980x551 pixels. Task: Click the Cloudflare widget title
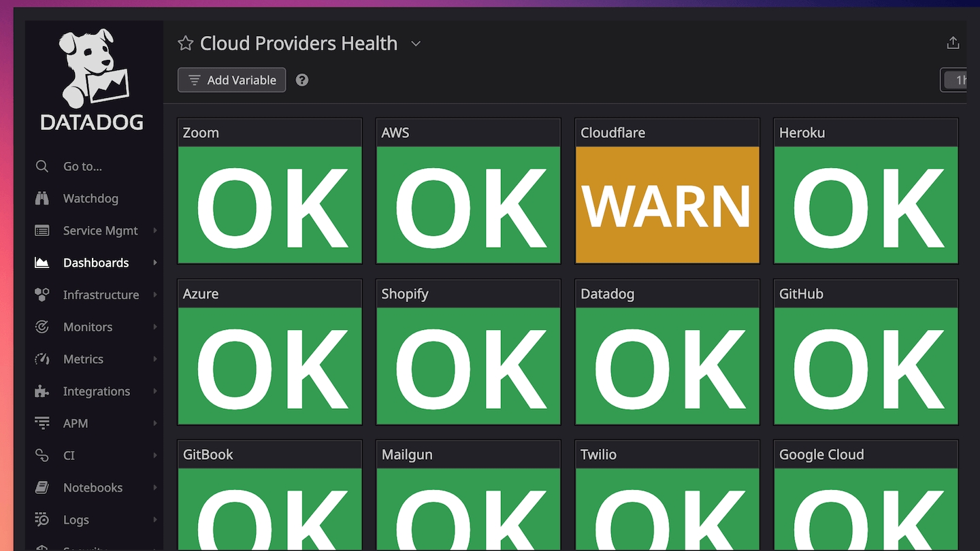[612, 133]
